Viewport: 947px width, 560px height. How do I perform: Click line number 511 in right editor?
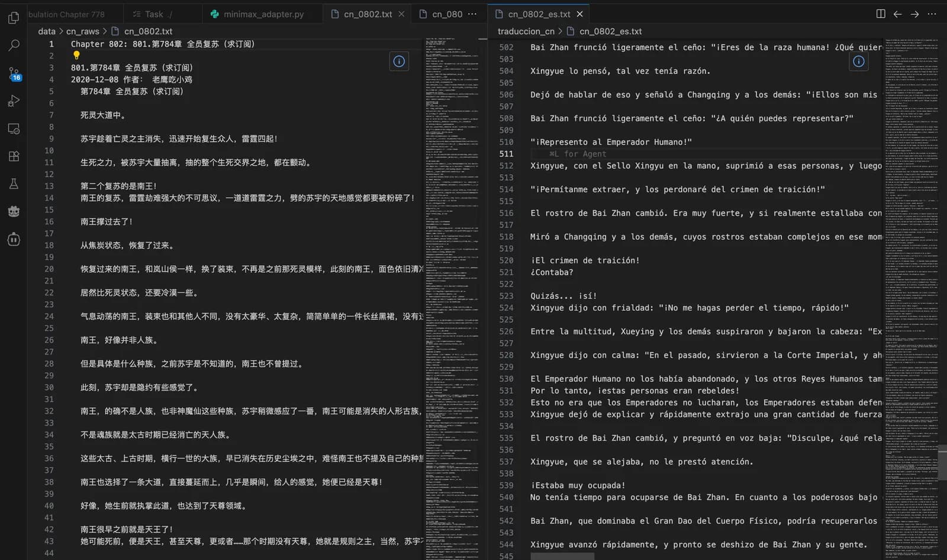coord(506,154)
